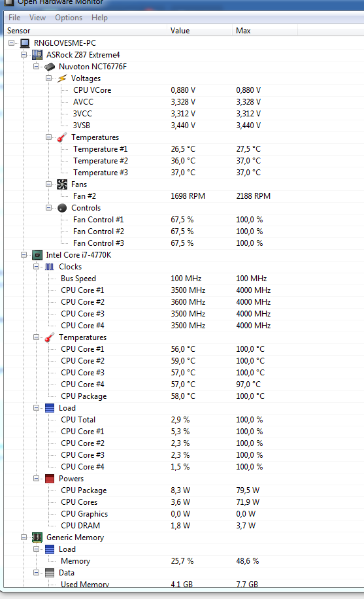The image size is (364, 599).
Task: Select the 3VSB voltage row
Action: (184, 126)
